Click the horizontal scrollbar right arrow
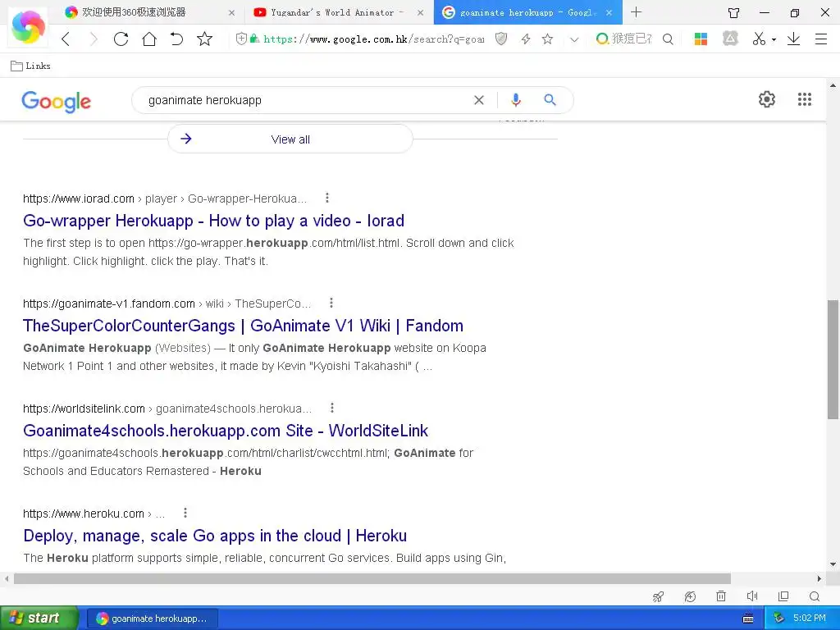Viewport: 840px width, 630px height. click(819, 578)
